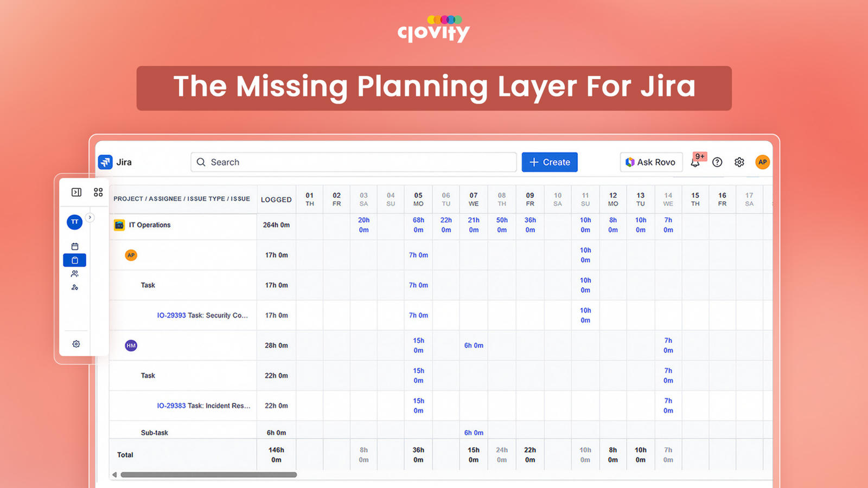The image size is (868, 488).
Task: Click the 24h 0m total cell
Action: tap(502, 455)
